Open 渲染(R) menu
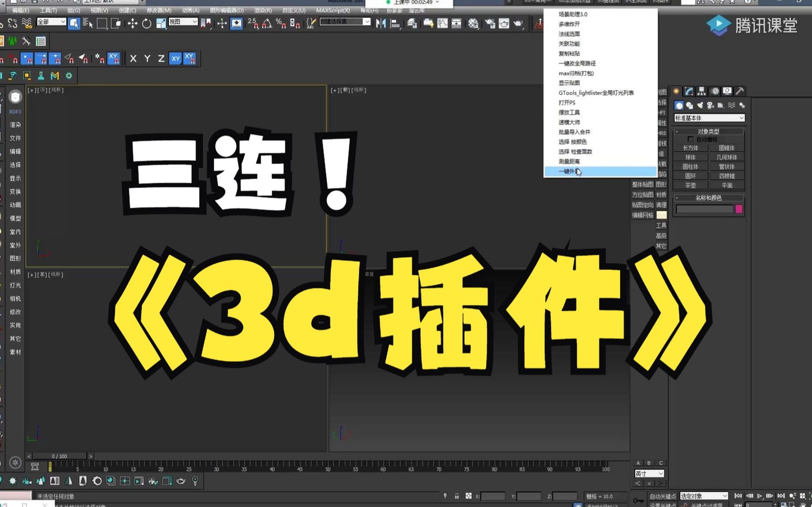The height and width of the screenshot is (507, 812). pyautogui.click(x=263, y=10)
